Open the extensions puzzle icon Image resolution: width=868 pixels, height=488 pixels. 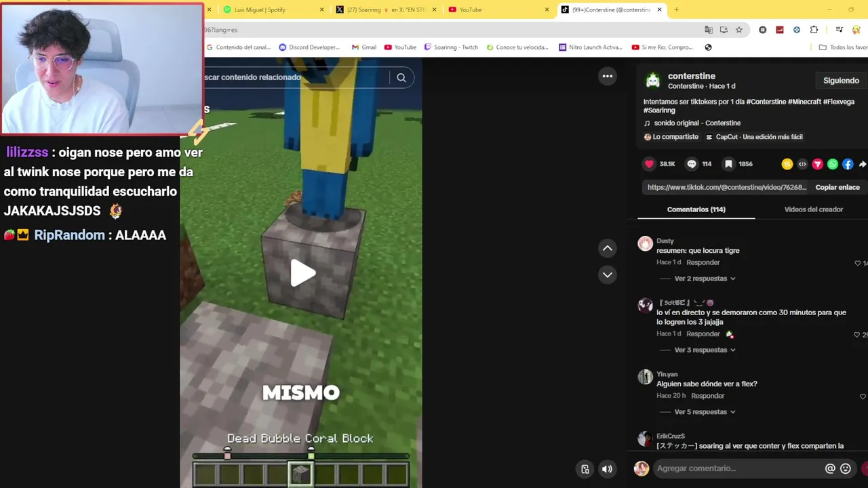pyautogui.click(x=814, y=30)
